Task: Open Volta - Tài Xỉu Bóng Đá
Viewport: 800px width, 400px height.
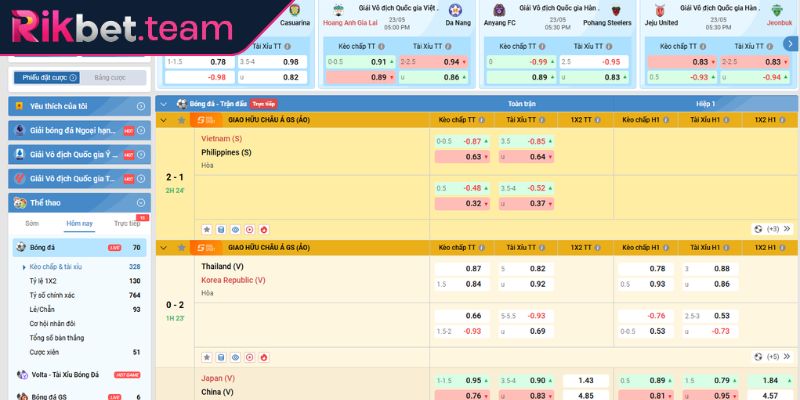Action: click(62, 374)
